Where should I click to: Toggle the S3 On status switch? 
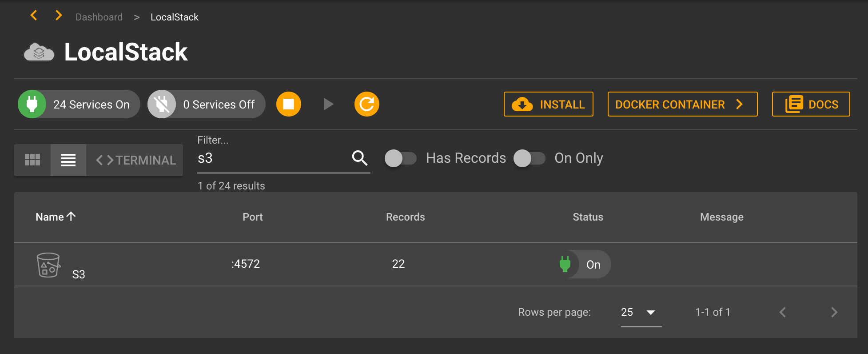click(x=583, y=264)
